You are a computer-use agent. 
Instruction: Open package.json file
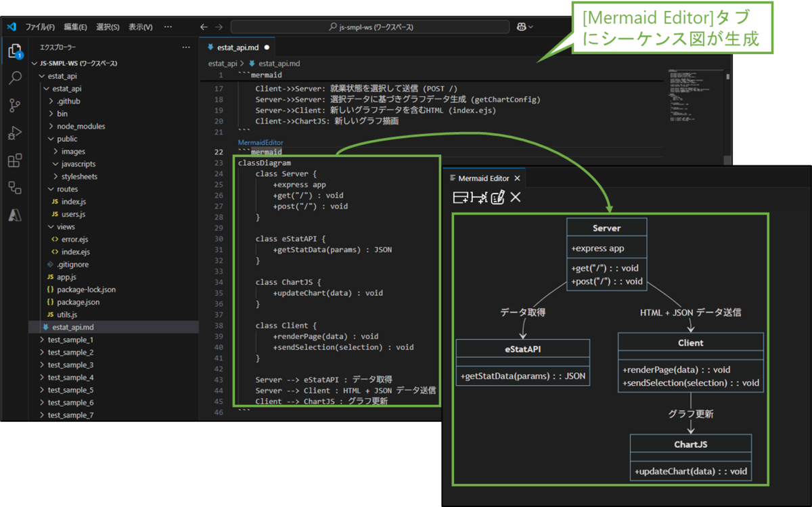[x=112, y=302]
